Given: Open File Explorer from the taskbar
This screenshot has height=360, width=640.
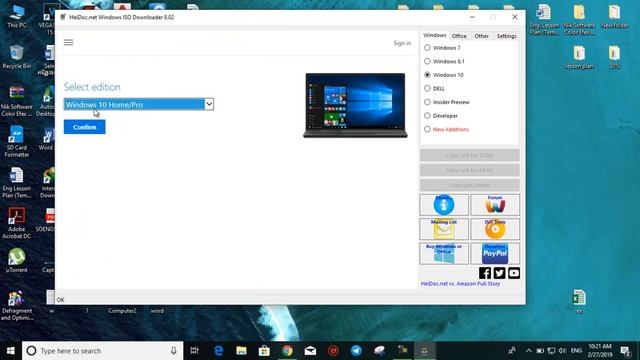Looking at the screenshot, I should [241, 351].
